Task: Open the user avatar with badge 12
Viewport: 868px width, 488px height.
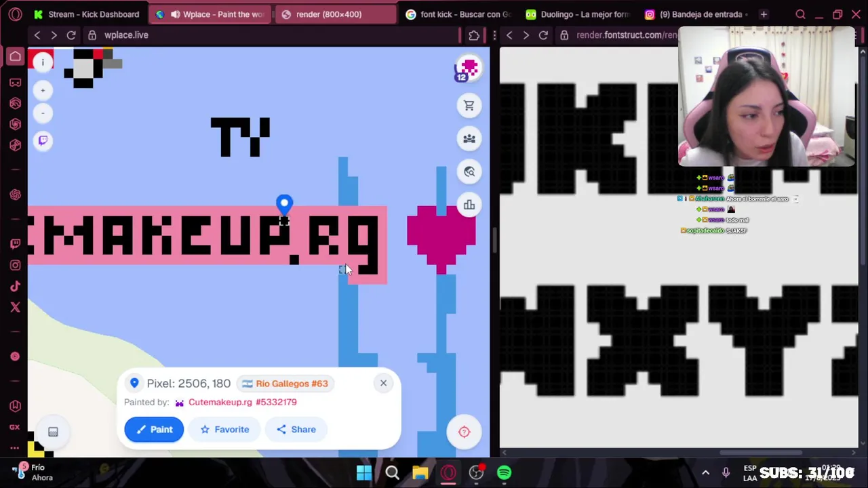Action: (x=468, y=68)
